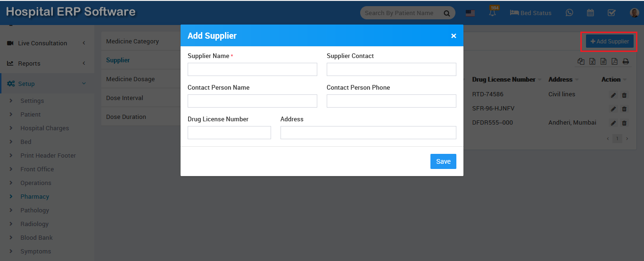The height and width of the screenshot is (261, 644).
Task: Click the Copy export icon above the table
Action: (581, 61)
